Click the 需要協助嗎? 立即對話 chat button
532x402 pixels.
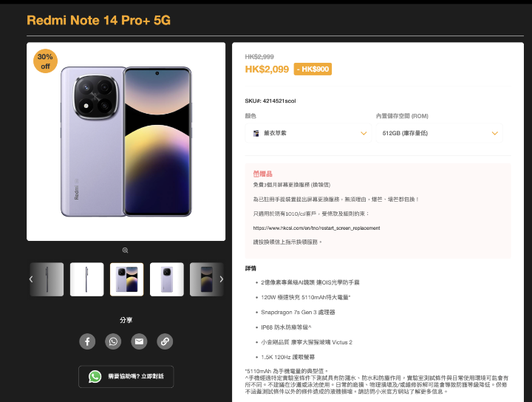click(126, 377)
